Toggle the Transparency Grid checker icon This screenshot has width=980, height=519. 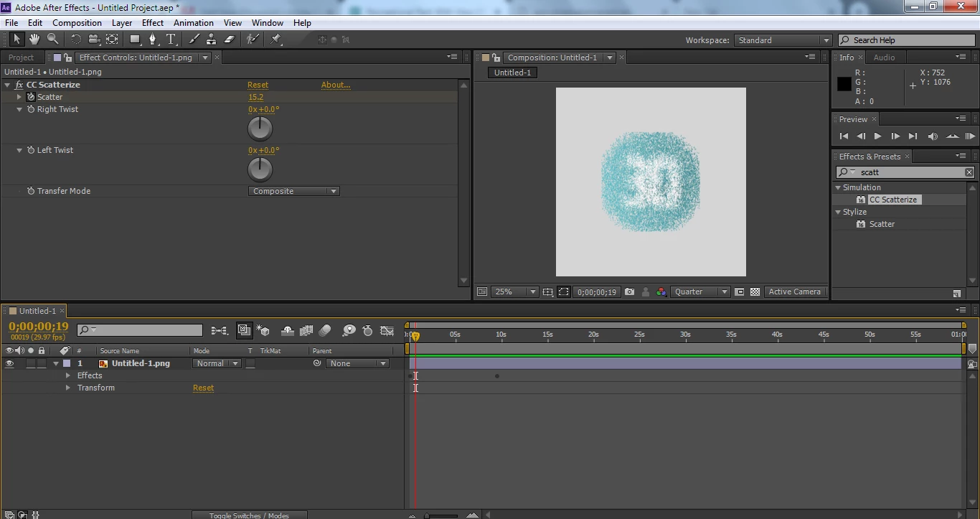point(755,292)
